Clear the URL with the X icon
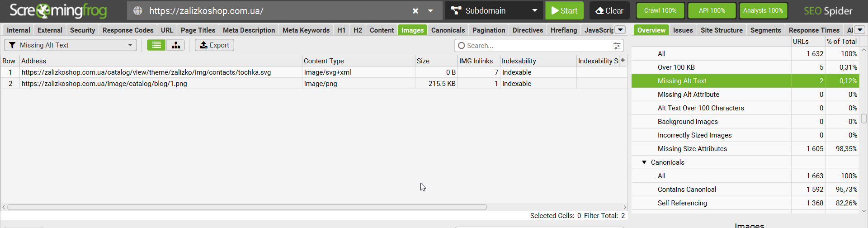868x228 pixels. 415,11
